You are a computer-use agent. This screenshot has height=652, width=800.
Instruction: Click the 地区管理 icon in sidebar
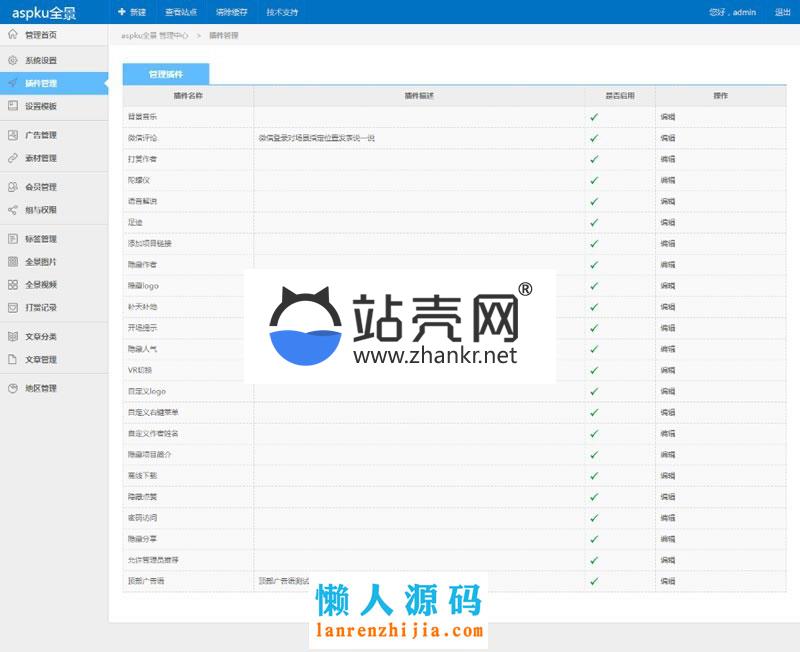click(13, 388)
